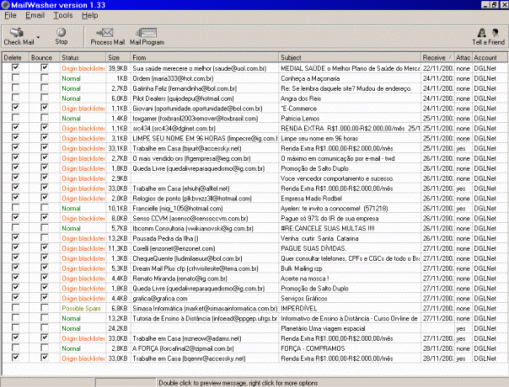Sort by the Attac column header

click(x=463, y=57)
